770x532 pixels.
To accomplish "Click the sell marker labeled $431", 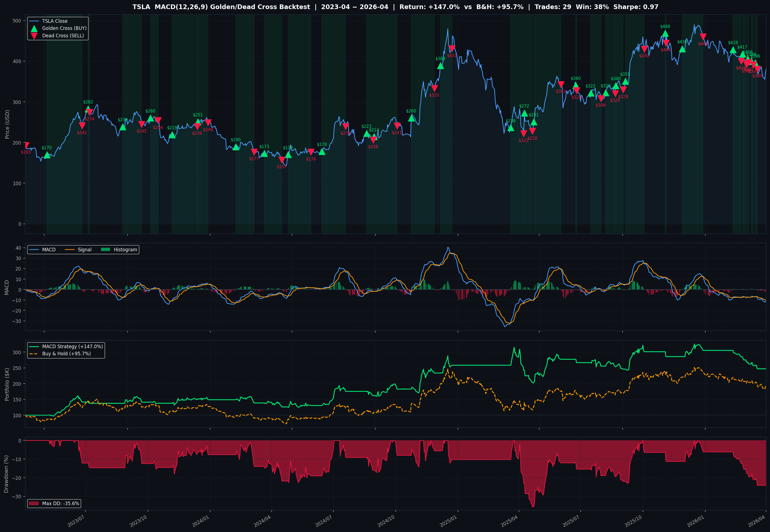I will pyautogui.click(x=452, y=49).
